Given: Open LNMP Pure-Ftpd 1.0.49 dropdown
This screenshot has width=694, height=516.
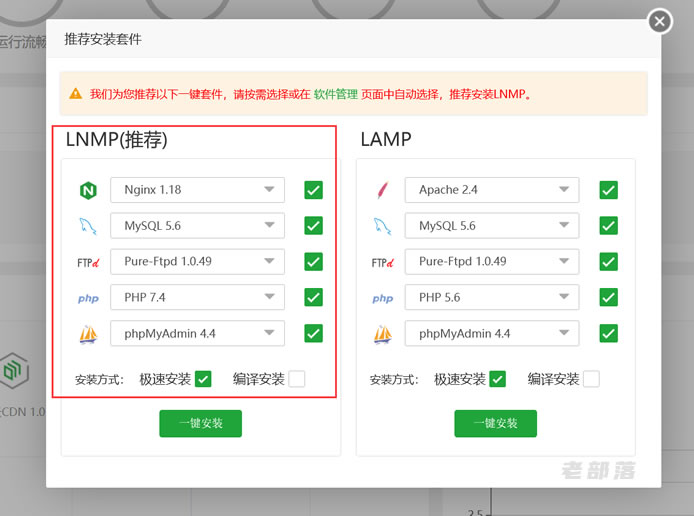Looking at the screenshot, I should click(x=197, y=262).
